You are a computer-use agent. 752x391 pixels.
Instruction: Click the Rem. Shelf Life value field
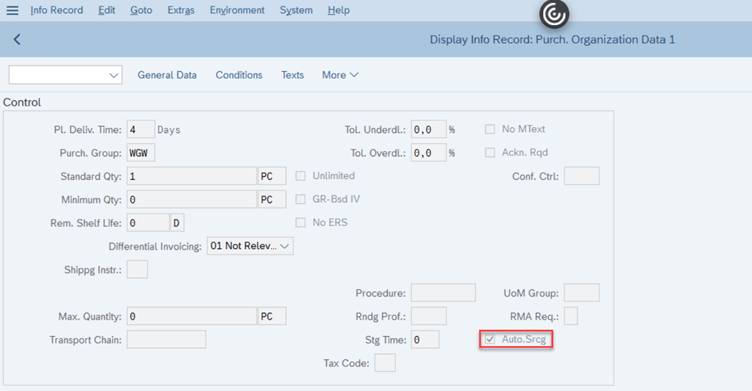click(x=148, y=223)
